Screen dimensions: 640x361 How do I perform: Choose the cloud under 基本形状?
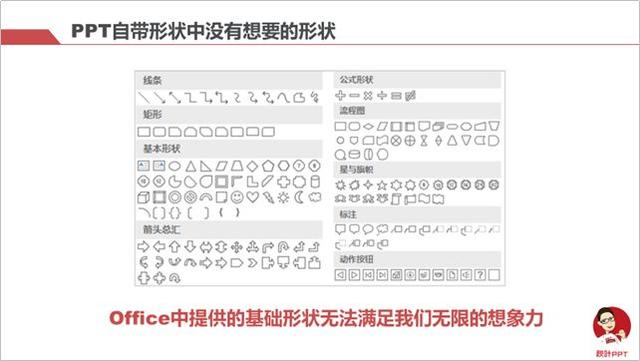click(315, 197)
